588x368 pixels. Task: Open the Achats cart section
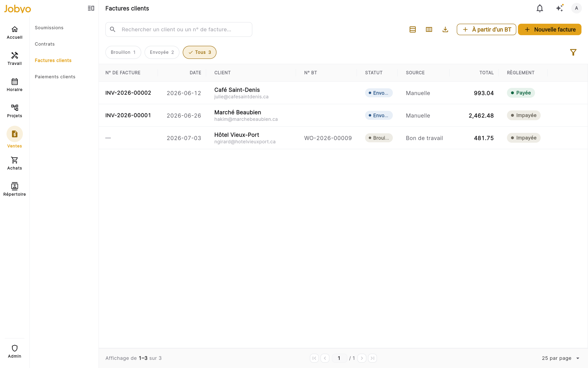(14, 163)
